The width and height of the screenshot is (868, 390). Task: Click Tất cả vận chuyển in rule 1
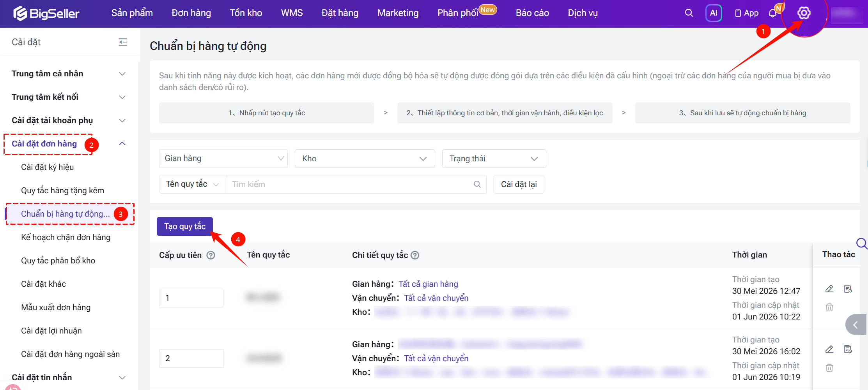(x=436, y=298)
